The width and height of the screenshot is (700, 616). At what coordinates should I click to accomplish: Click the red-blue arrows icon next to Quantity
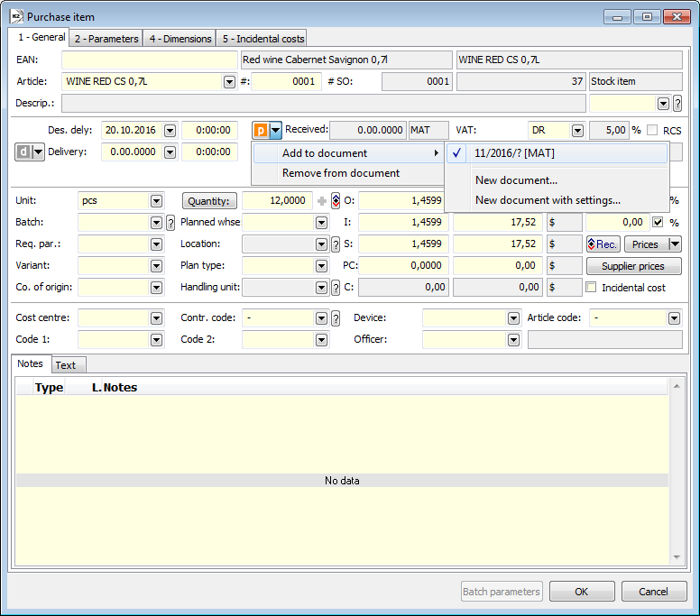pyautogui.click(x=336, y=201)
